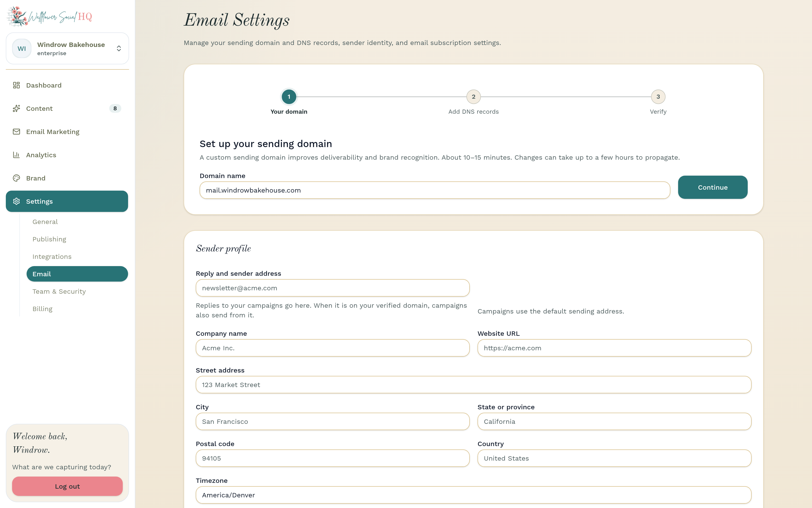The image size is (812, 508).
Task: Open the Dashboard menu item
Action: coord(67,85)
